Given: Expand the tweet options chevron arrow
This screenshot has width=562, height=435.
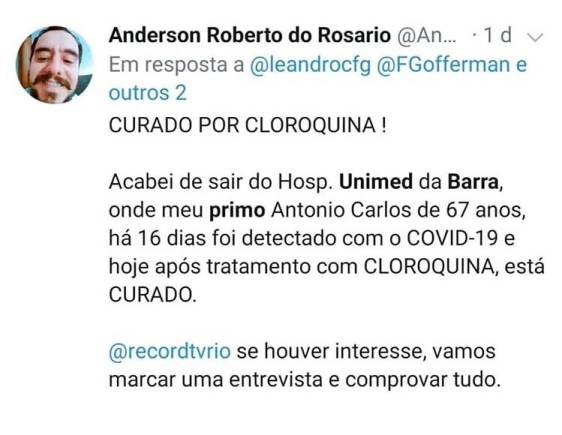Looking at the screenshot, I should 536,37.
